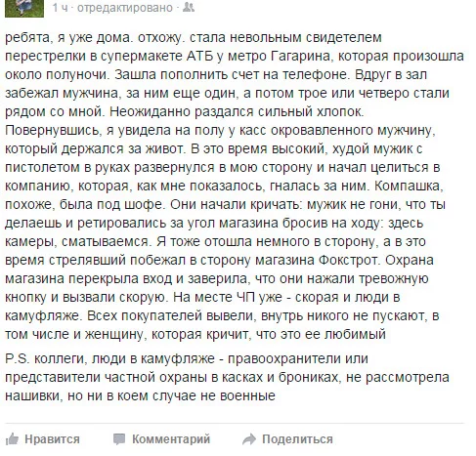Like the post via 'Нравится' label

(x=52, y=439)
